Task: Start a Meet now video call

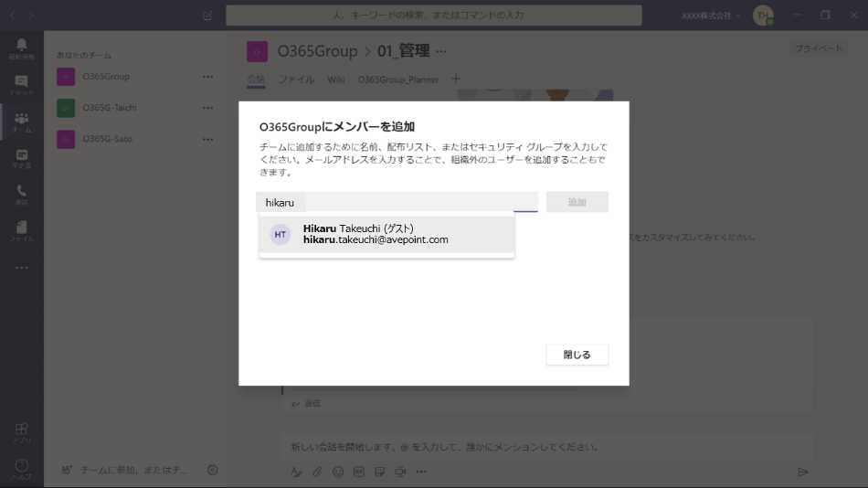Action: pos(400,472)
